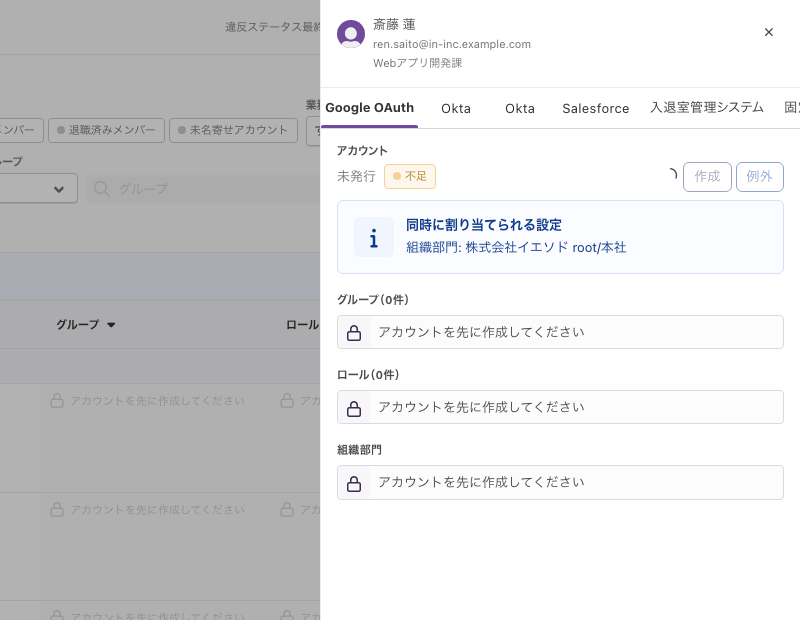Click the グループ(0件) label

click(x=372, y=300)
